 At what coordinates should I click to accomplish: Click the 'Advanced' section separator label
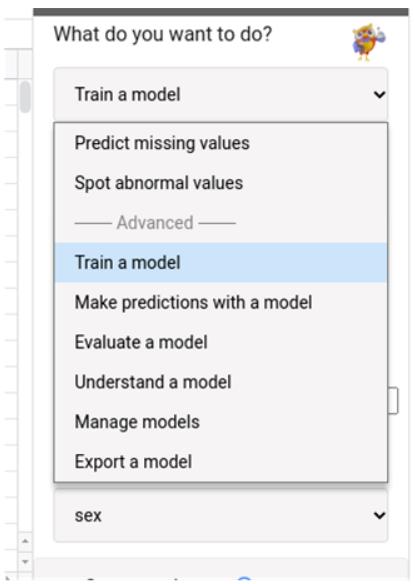click(155, 223)
